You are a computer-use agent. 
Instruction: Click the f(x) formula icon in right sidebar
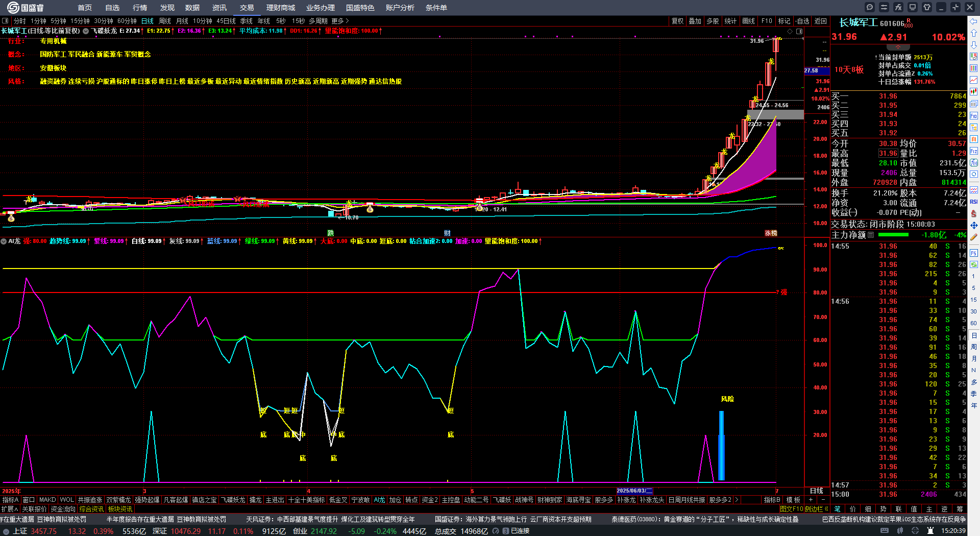click(x=974, y=163)
